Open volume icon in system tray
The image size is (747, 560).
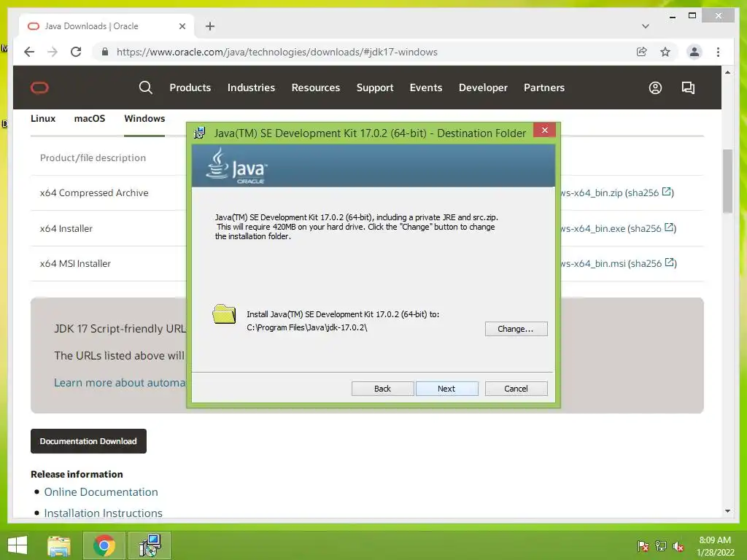[678, 546]
